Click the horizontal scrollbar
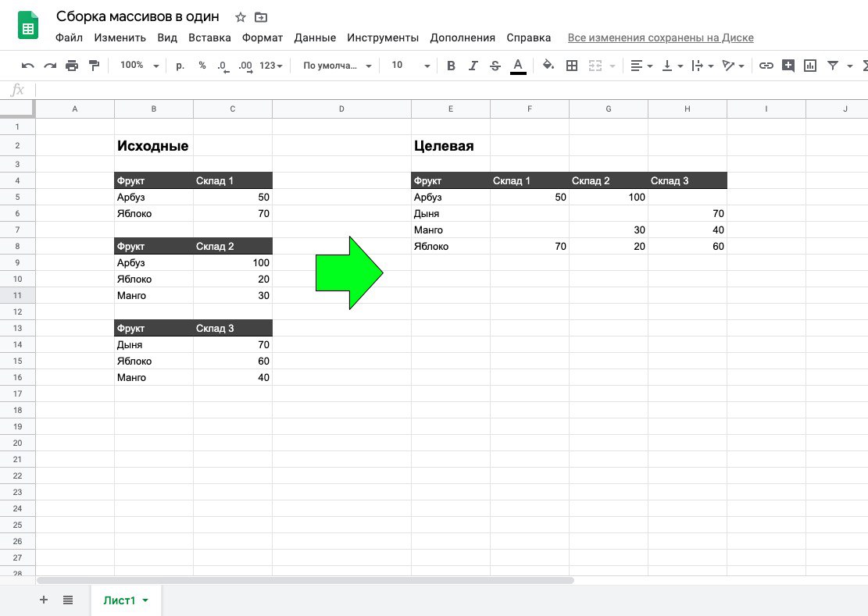868x616 pixels. tap(305, 581)
